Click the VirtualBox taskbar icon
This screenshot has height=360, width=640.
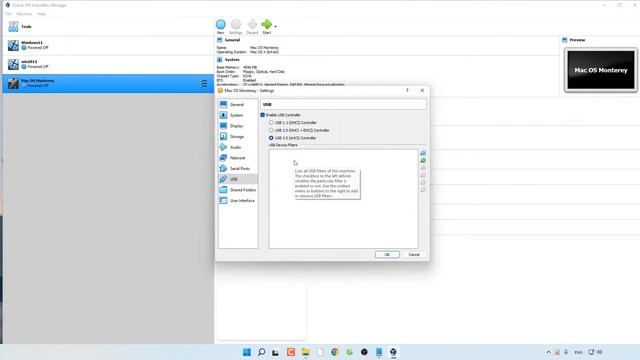point(393,352)
